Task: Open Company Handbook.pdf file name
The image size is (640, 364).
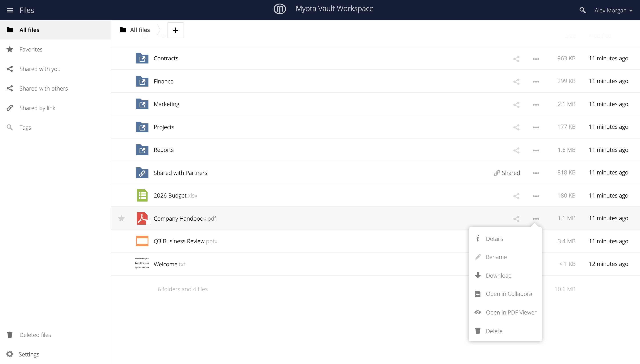Action: [185, 218]
